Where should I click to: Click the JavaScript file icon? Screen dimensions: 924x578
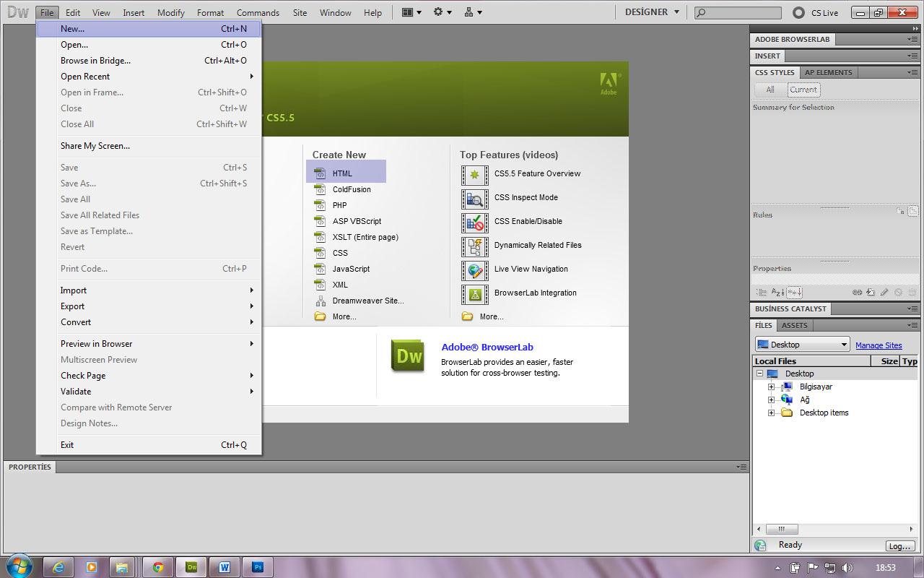pos(320,269)
